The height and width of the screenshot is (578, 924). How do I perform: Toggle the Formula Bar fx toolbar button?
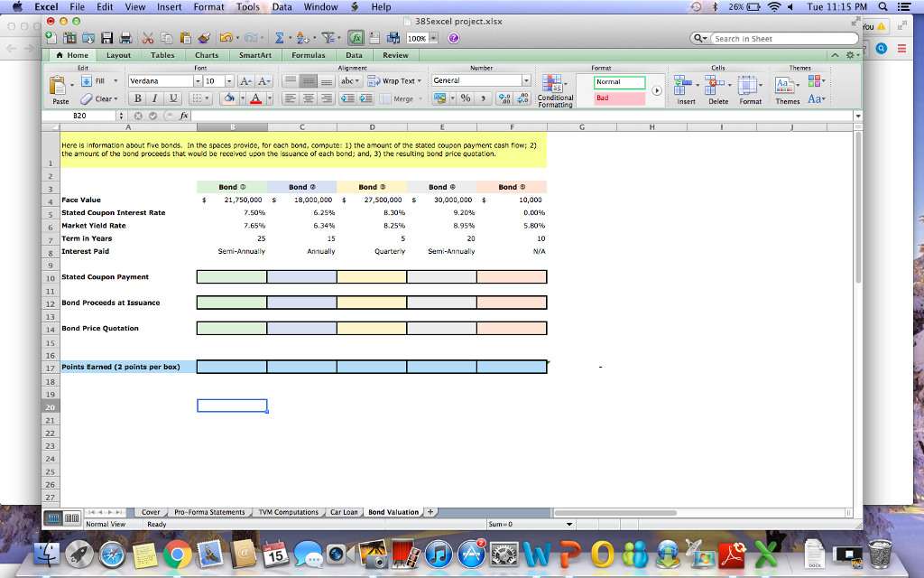coord(356,38)
